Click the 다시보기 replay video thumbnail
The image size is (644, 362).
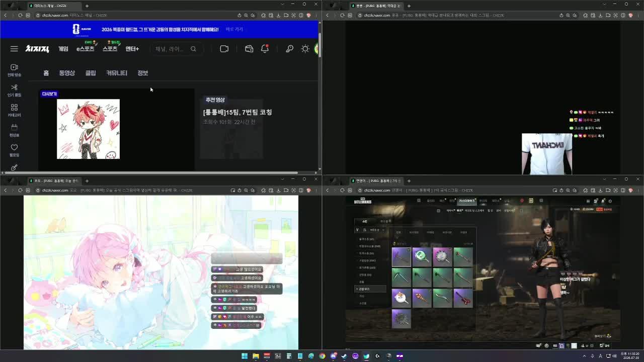pos(116,129)
